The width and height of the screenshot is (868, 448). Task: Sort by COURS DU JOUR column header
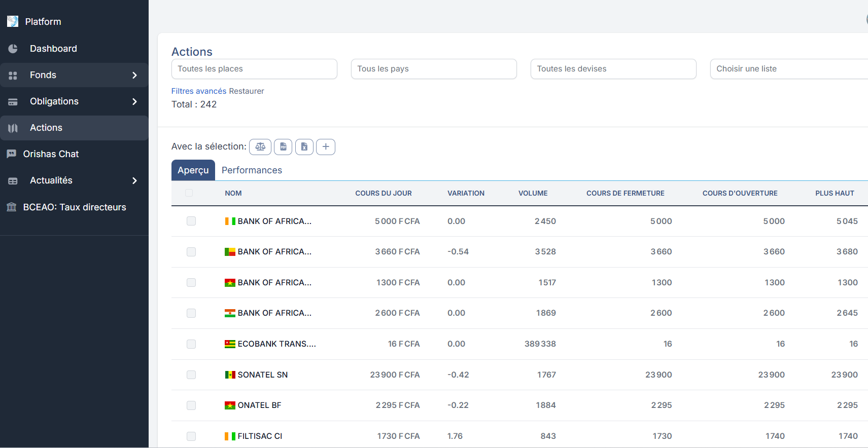(384, 194)
